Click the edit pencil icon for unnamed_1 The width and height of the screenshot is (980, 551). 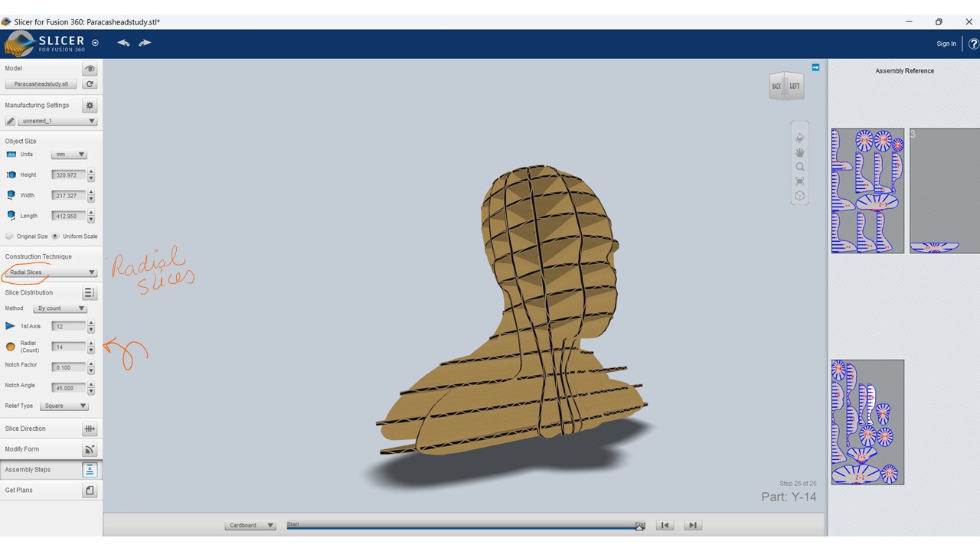coord(10,121)
